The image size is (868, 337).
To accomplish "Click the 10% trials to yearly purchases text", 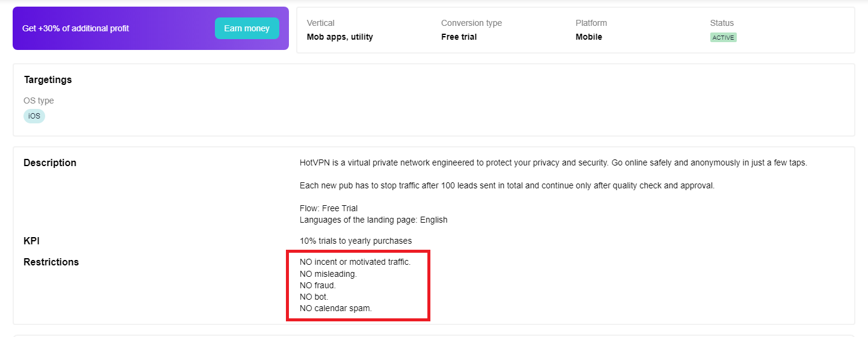I will (356, 241).
